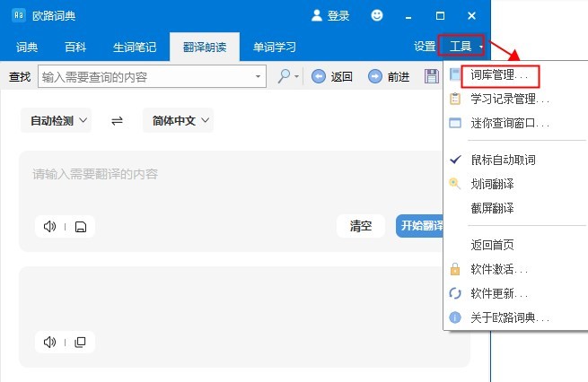Click the smiley feedback icon
Viewport: 588px width, 382px height.
coord(377,15)
